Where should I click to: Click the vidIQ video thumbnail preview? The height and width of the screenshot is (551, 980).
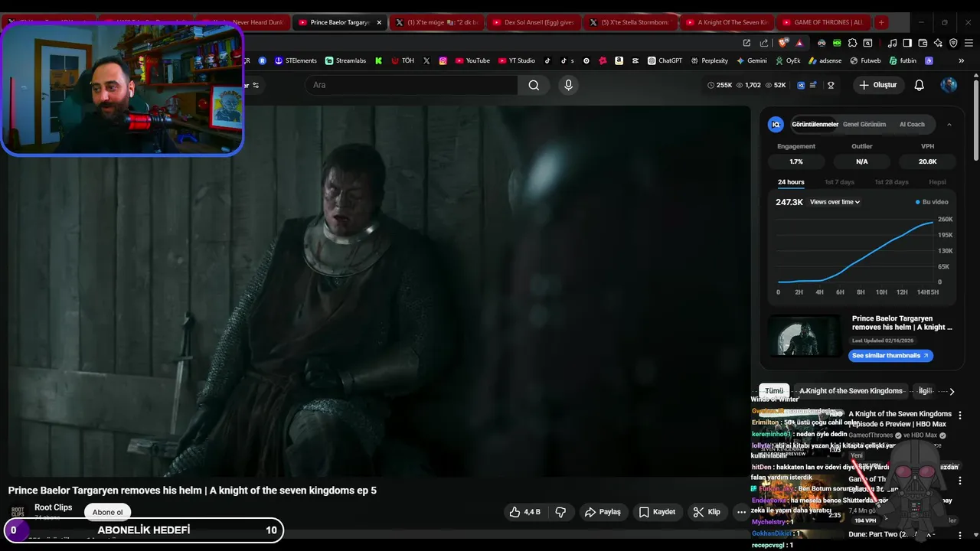pos(805,337)
